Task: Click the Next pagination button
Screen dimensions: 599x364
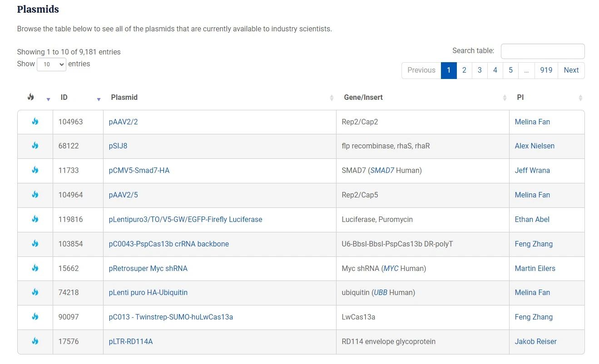Action: [x=571, y=70]
